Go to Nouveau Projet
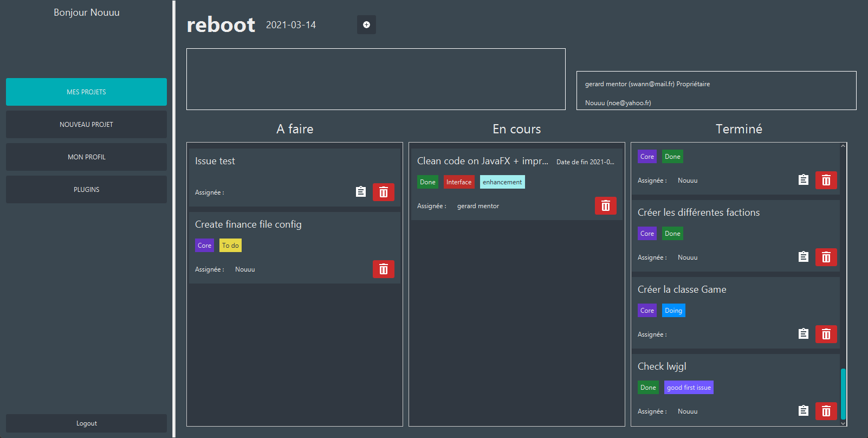Screen dimensions: 868x438 (x=86, y=124)
